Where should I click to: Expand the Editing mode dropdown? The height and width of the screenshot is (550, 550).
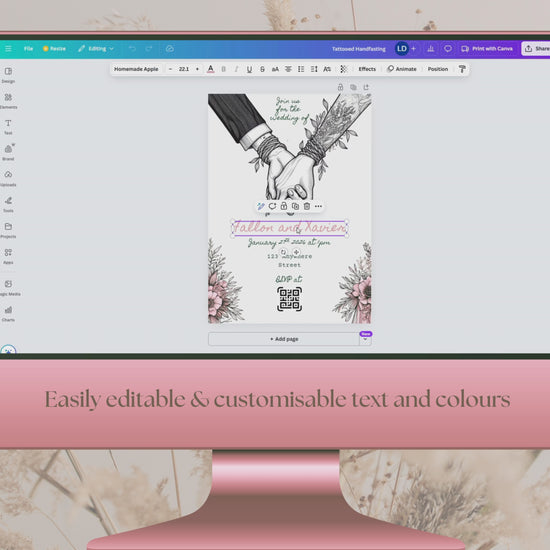click(96, 49)
